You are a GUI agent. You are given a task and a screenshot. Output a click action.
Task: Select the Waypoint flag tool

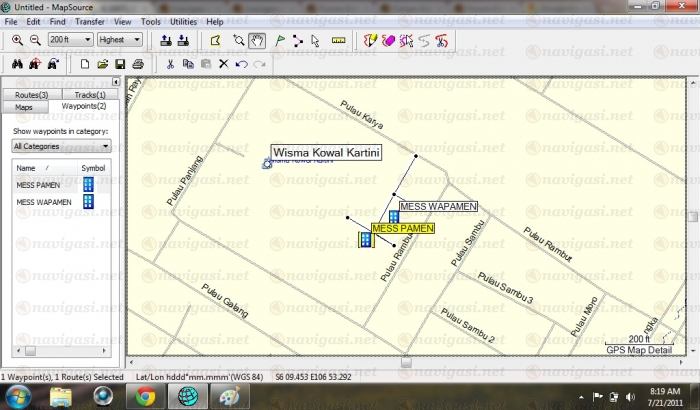[279, 40]
